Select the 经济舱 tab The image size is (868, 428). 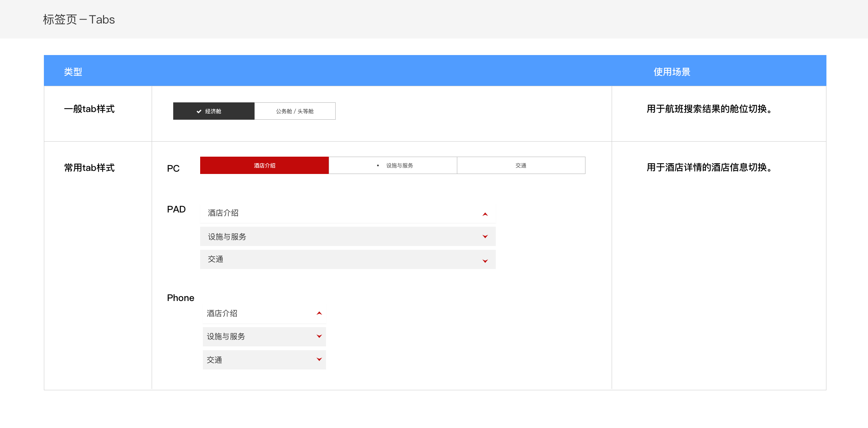[214, 111]
